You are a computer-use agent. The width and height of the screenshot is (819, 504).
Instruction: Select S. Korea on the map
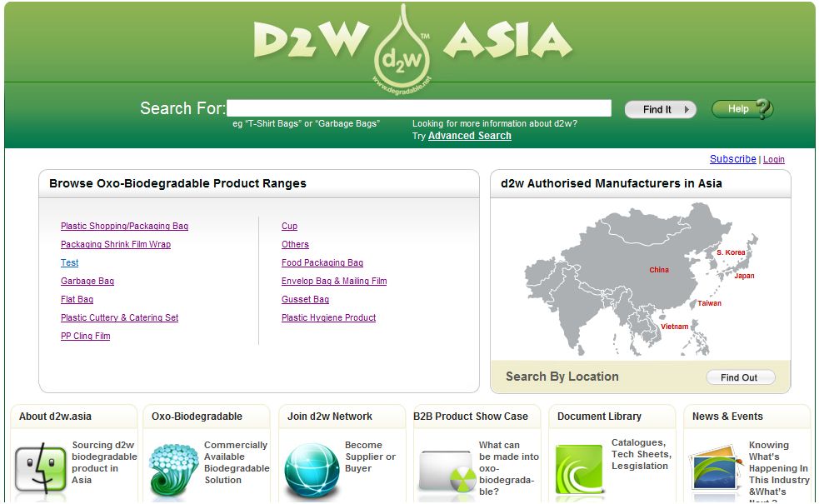coord(731,252)
